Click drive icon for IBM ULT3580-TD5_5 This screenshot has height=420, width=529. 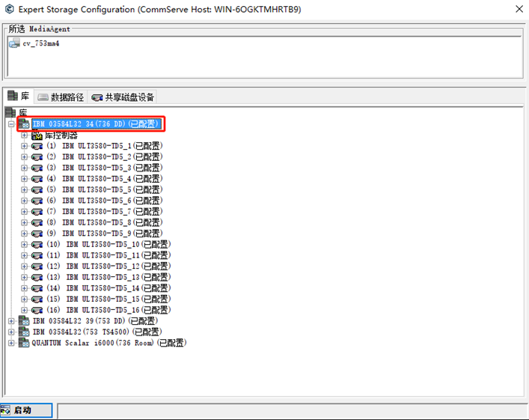pos(37,189)
